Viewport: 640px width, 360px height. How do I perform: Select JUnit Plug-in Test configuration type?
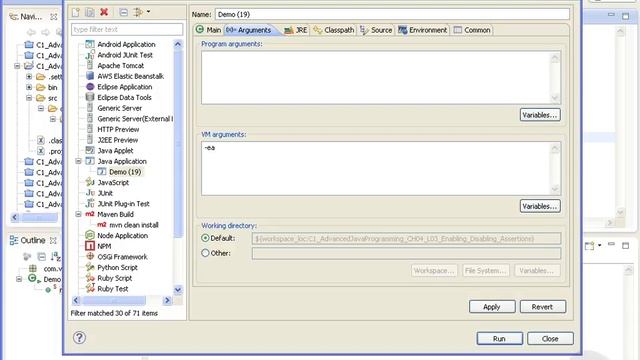[123, 204]
